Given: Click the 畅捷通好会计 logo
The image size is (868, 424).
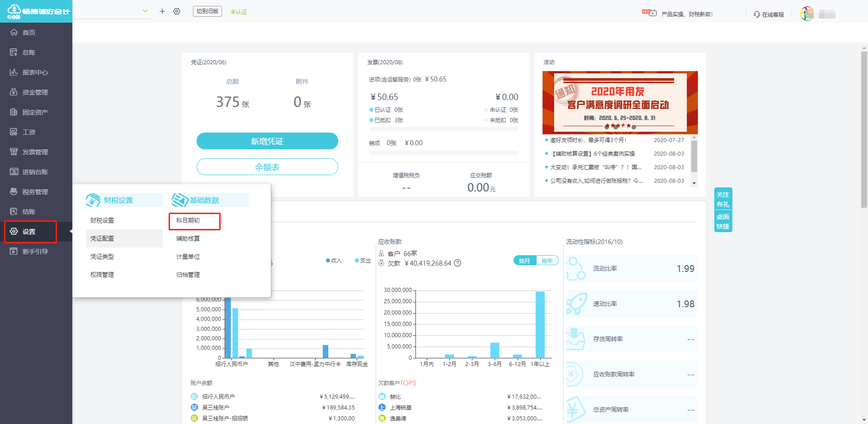Looking at the screenshot, I should pyautogui.click(x=38, y=11).
